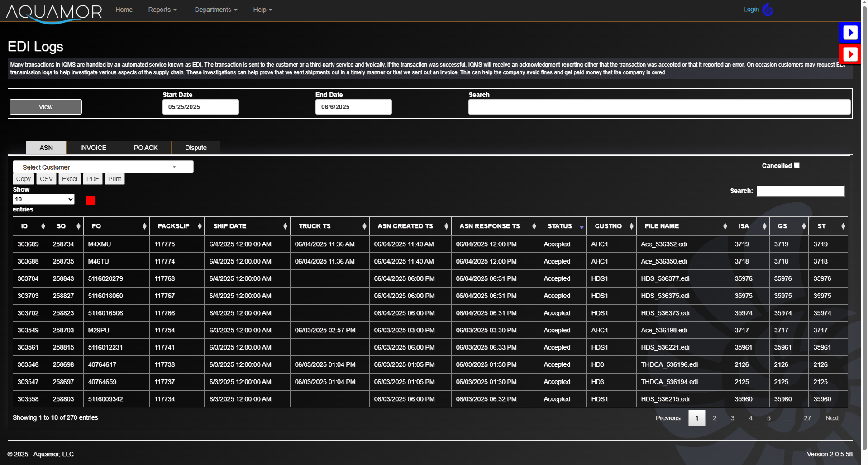Switch to the Dispute tab
Screen dimensions: 868x465
pos(196,148)
